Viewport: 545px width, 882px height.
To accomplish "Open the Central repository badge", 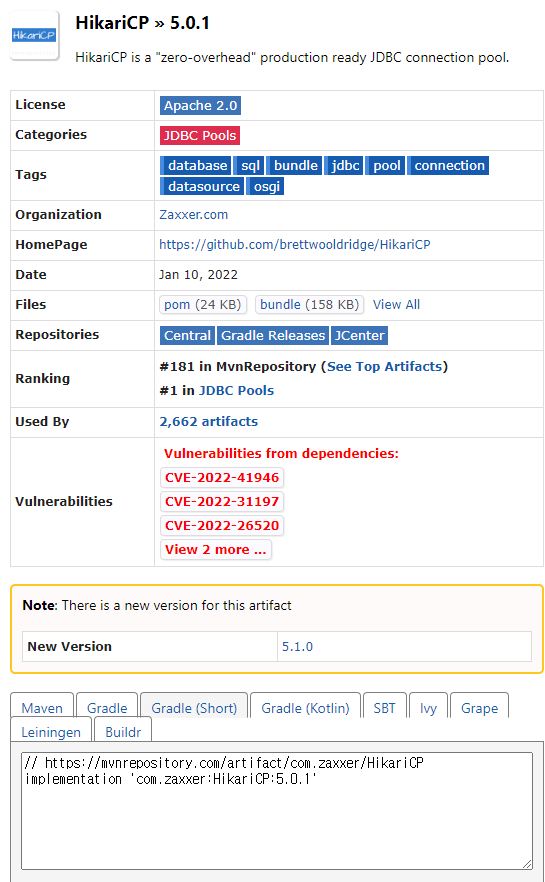I will point(187,336).
